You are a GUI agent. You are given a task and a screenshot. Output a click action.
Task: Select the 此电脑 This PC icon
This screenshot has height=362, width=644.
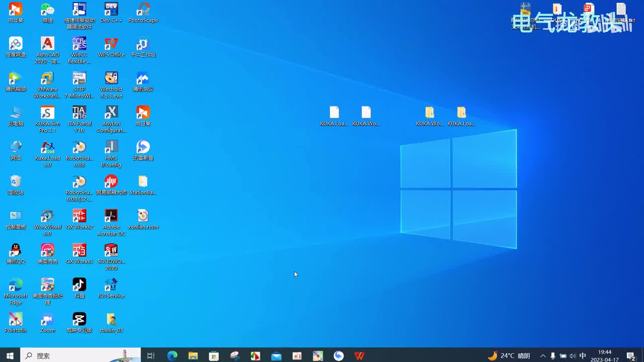click(16, 116)
